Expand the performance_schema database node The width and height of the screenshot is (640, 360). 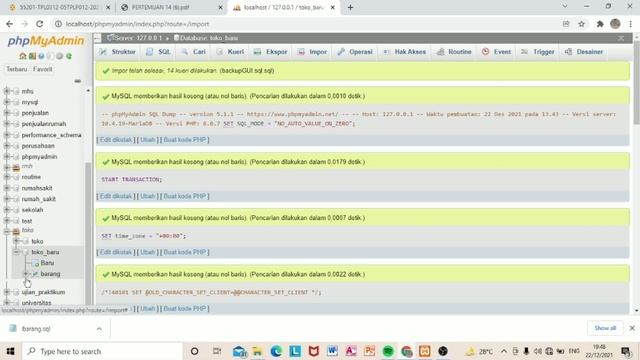7,135
